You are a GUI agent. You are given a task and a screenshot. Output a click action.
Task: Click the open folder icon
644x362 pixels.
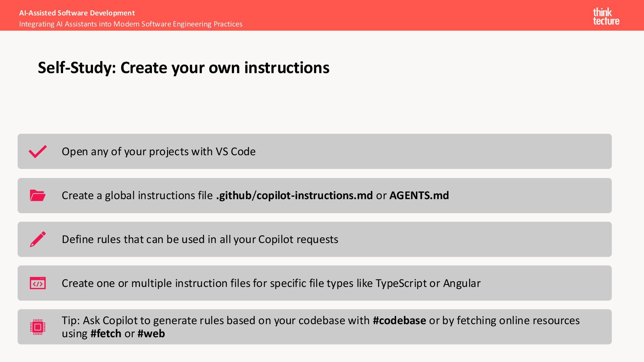pyautogui.click(x=38, y=195)
